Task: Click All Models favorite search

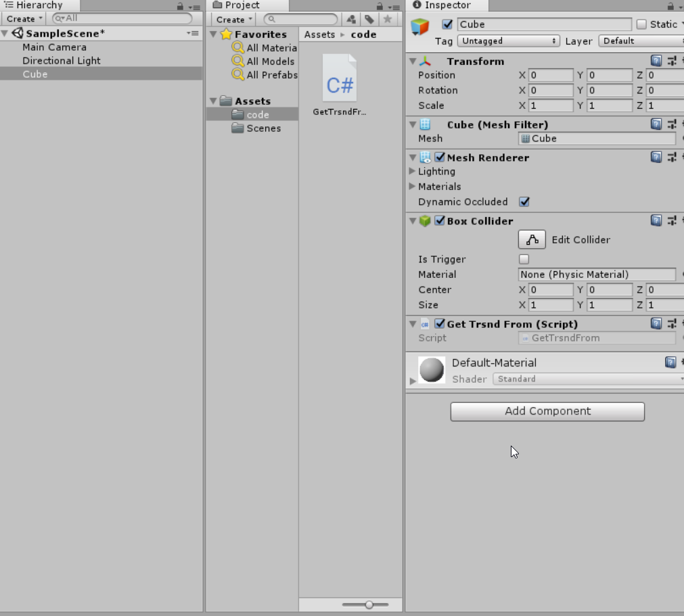Action: [263, 61]
